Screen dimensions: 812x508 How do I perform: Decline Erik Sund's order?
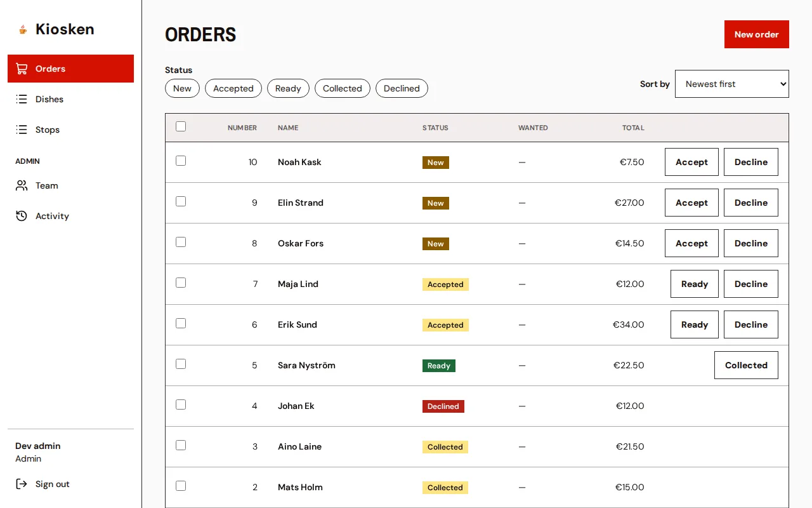(751, 324)
